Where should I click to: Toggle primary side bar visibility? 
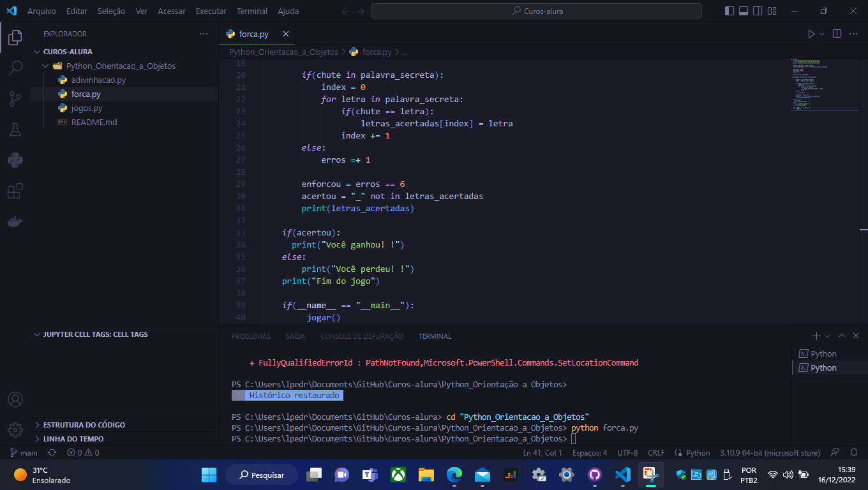(x=730, y=11)
